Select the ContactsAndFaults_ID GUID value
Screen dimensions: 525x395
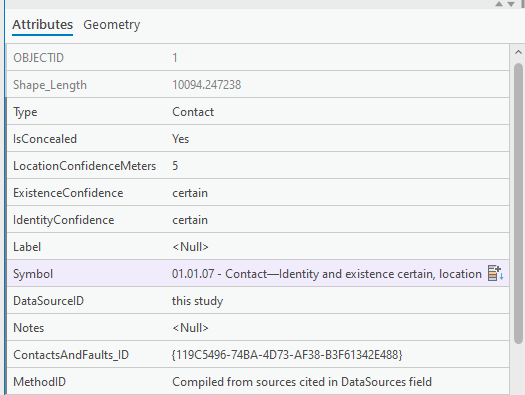[x=287, y=355]
